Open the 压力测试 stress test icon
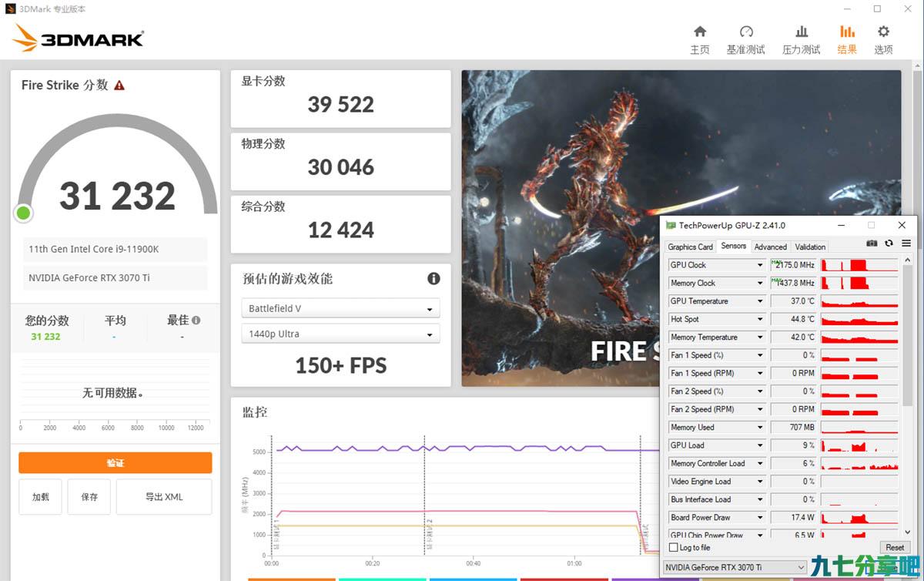 (x=802, y=32)
